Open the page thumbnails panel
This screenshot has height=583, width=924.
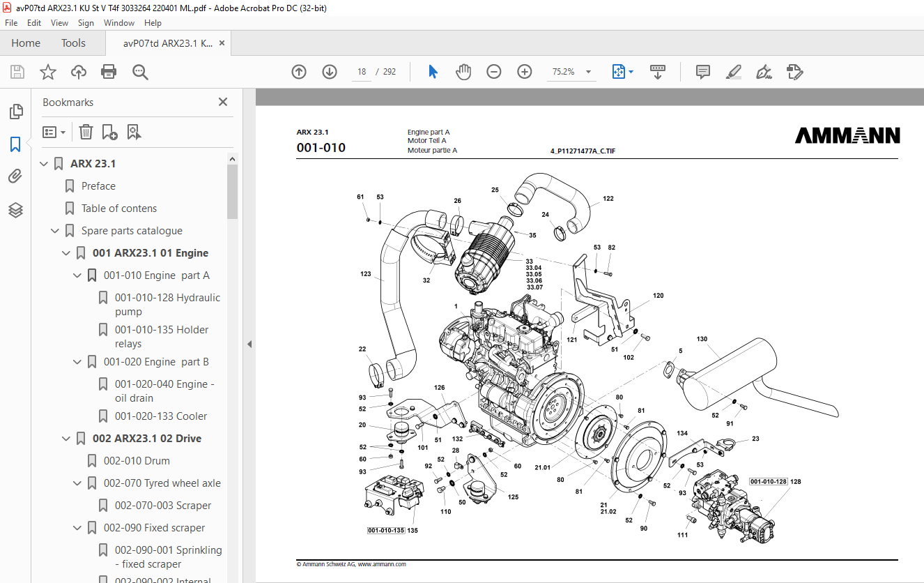15,111
